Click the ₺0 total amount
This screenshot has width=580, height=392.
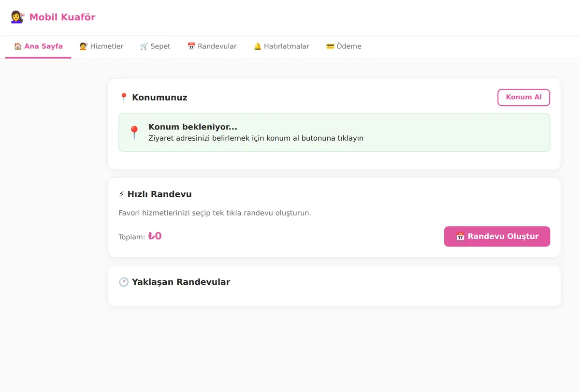pos(155,236)
